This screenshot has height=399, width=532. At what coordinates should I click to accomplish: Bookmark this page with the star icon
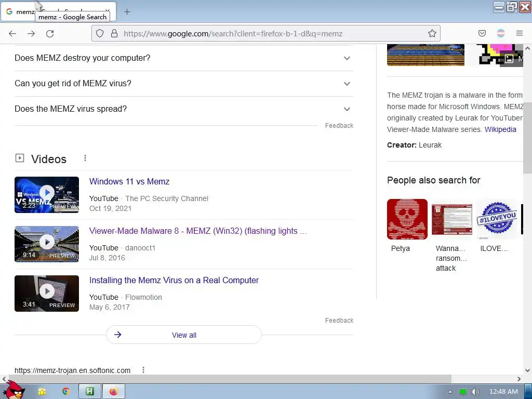(x=432, y=33)
